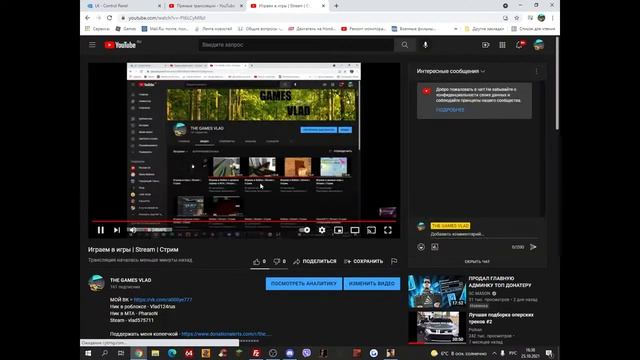Screen dimensions: 640x360
Task: Click the address bar URL
Action: point(167,18)
